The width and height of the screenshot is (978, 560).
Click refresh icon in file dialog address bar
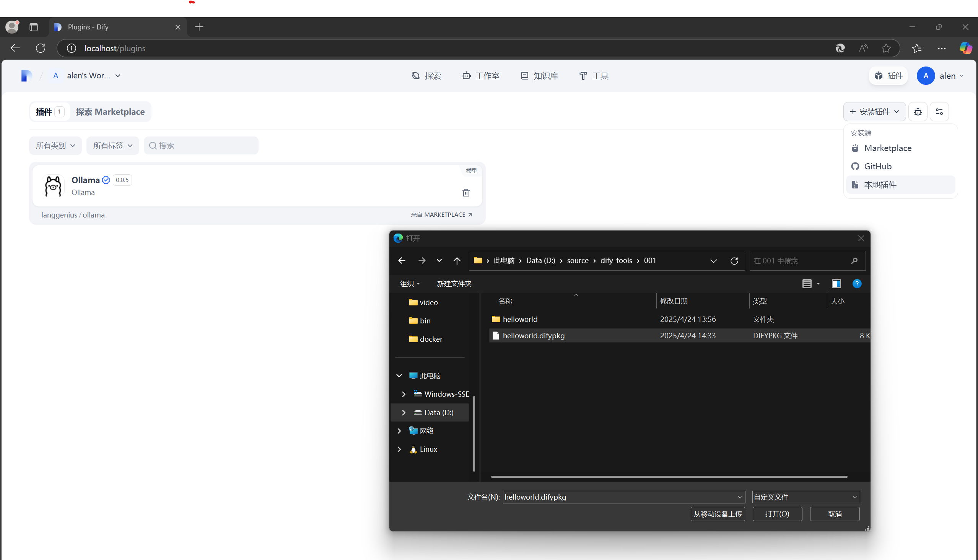pos(734,261)
